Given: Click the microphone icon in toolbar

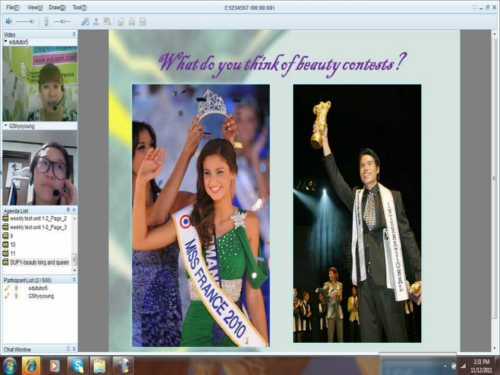Looking at the screenshot, I should coord(46,22).
